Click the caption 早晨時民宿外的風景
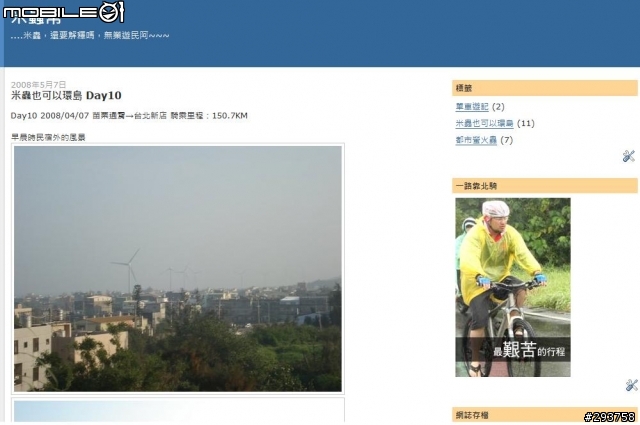 pyautogui.click(x=48, y=138)
